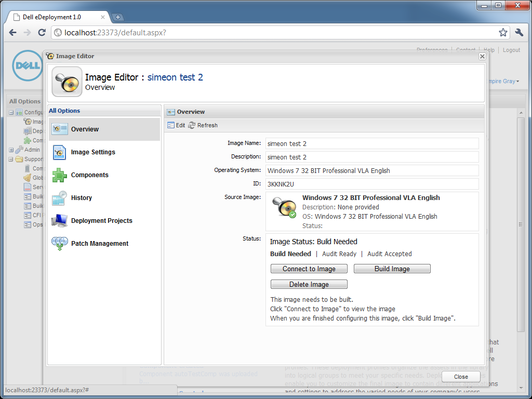The image size is (532, 399).
Task: Click the Logout link
Action: 511,50
